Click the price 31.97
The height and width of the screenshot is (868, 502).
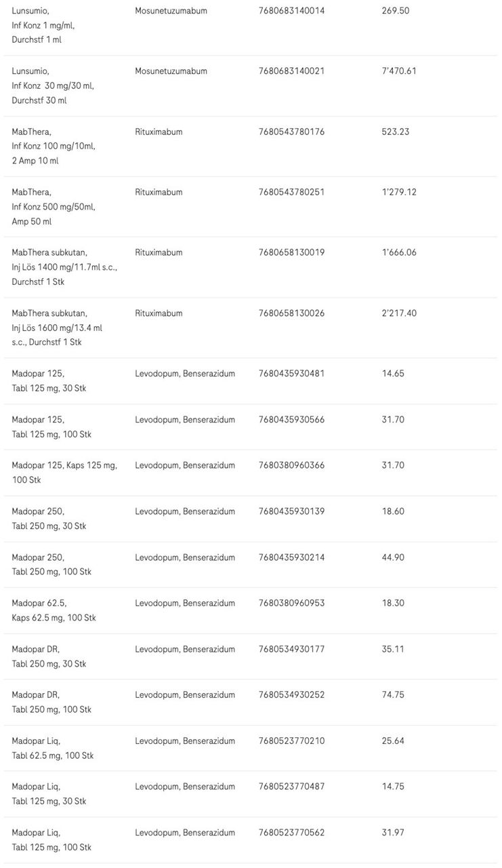point(393,833)
